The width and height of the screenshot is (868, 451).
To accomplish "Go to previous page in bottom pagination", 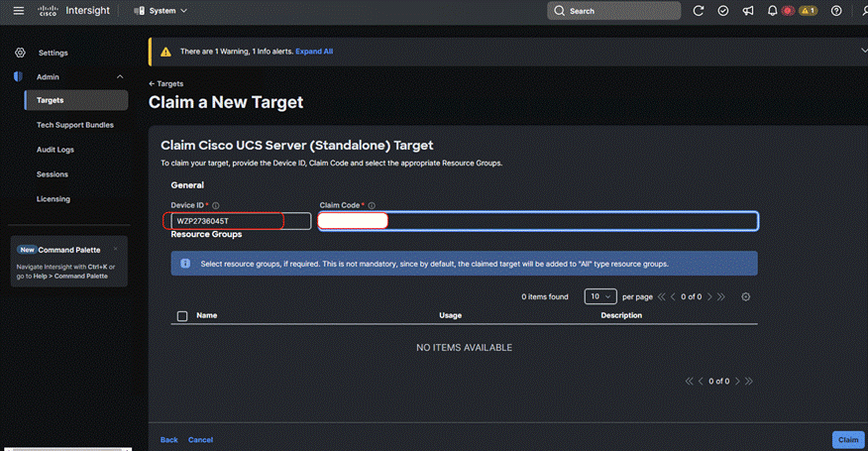I will coord(701,382).
